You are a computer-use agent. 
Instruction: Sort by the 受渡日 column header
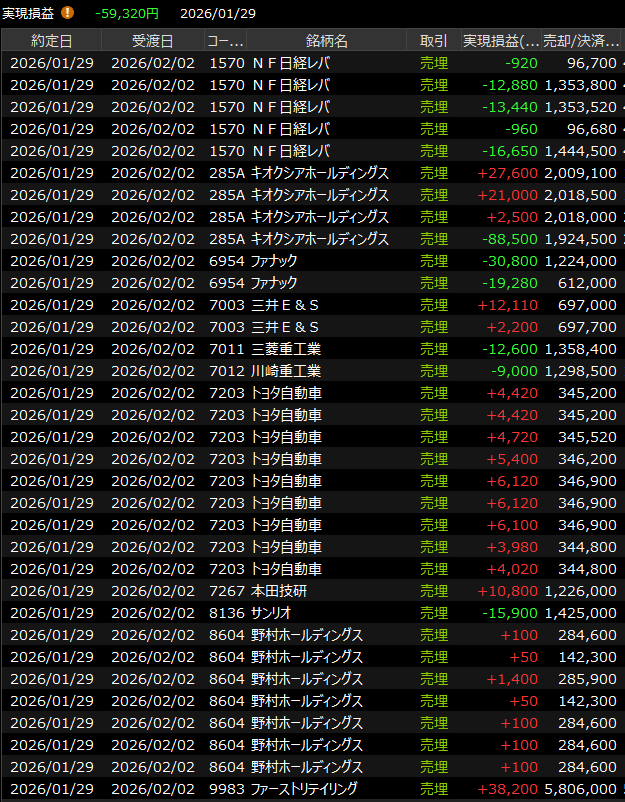(x=152, y=41)
